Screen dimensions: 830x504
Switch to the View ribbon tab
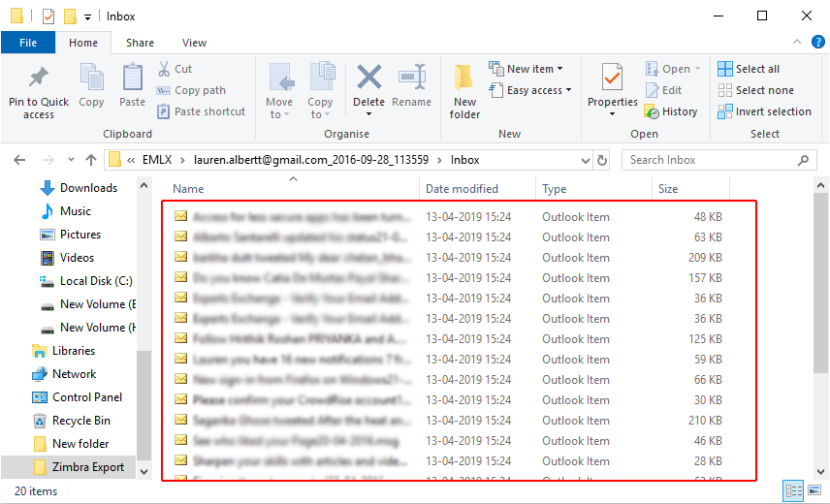pyautogui.click(x=194, y=43)
